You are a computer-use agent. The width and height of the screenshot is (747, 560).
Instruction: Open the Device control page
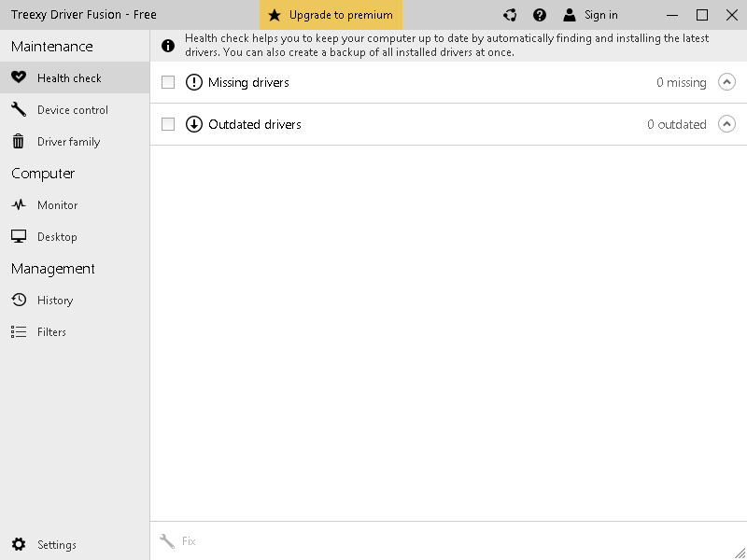tap(72, 110)
